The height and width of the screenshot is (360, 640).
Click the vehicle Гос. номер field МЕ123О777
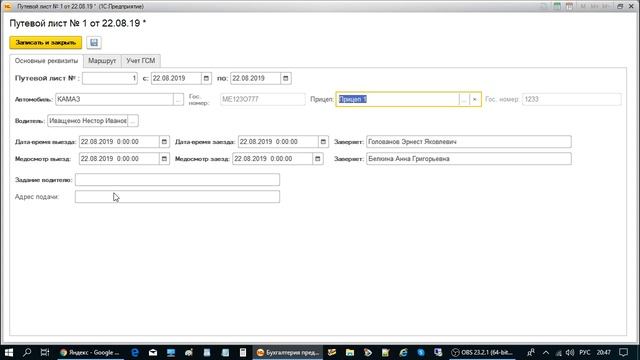click(262, 99)
